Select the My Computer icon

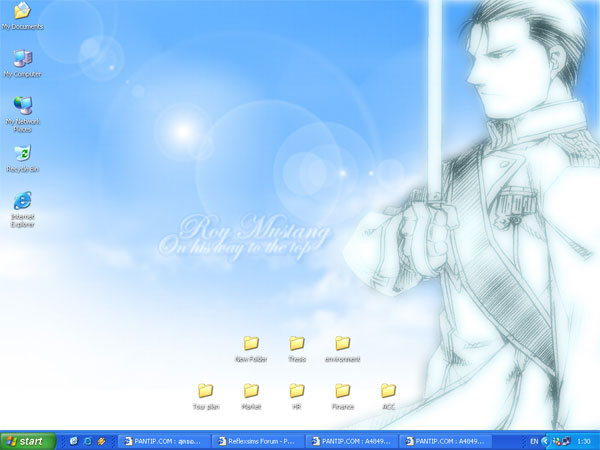[22, 64]
